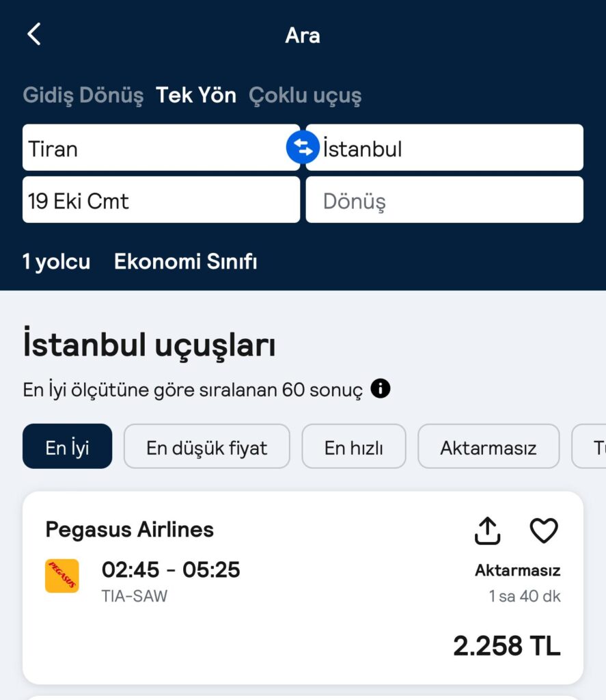Go back using the left arrow
606x700 pixels.
point(34,34)
